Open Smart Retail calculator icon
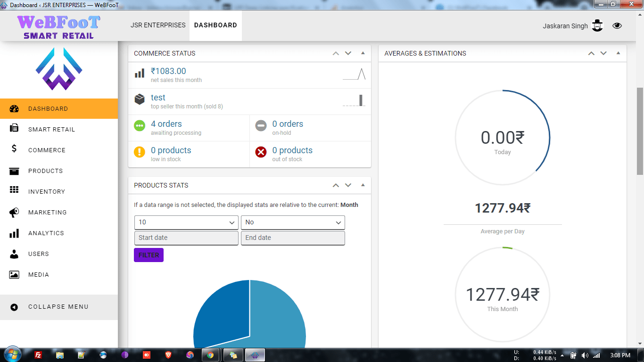Screen dimensions: 644x362 pyautogui.click(x=14, y=129)
